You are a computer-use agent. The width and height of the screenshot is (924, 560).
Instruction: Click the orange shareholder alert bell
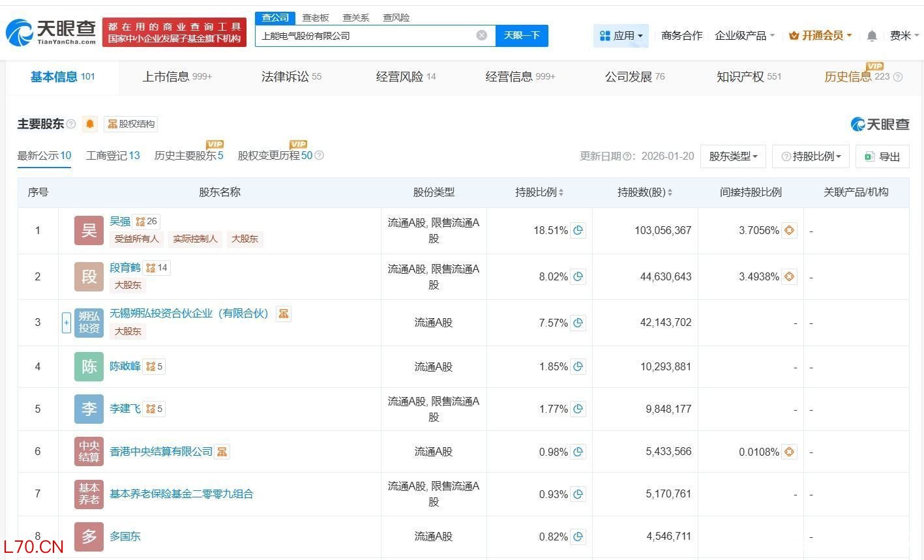tap(90, 124)
